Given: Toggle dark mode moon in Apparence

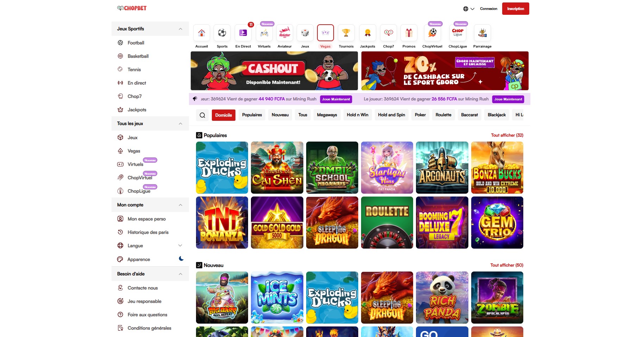Looking at the screenshot, I should [x=181, y=259].
